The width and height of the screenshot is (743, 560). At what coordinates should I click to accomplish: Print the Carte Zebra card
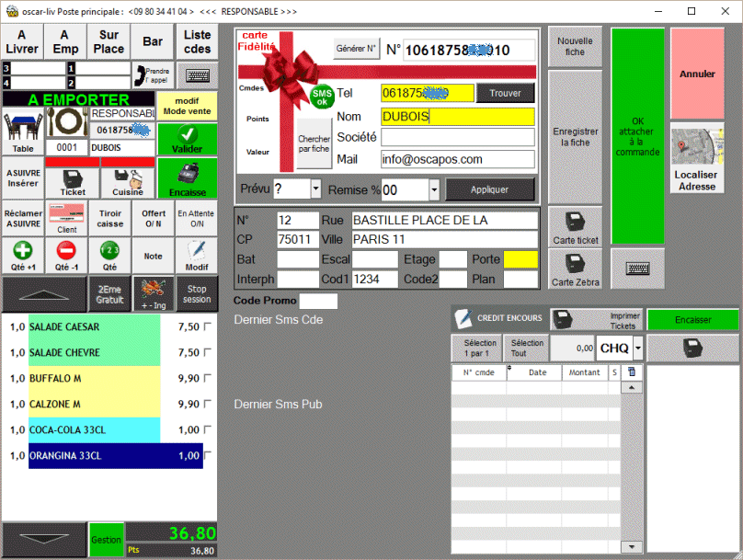click(576, 270)
